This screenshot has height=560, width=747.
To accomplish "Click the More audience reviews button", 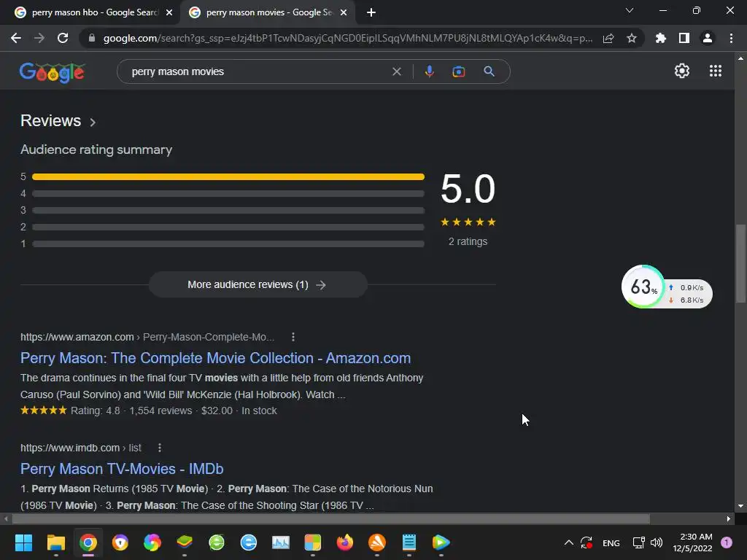I will (258, 285).
